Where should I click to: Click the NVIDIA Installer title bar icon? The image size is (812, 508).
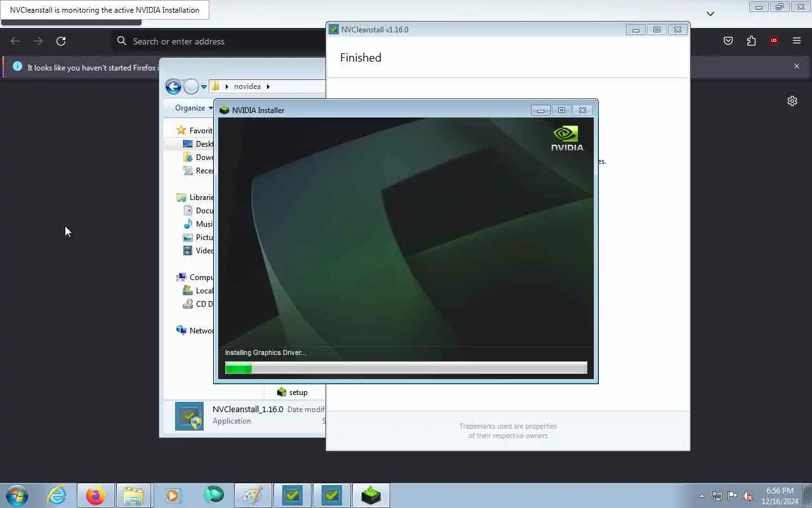tap(224, 110)
